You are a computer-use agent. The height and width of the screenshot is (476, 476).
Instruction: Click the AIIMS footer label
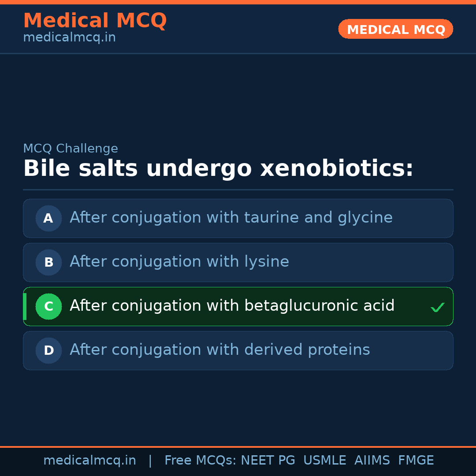[x=372, y=461]
